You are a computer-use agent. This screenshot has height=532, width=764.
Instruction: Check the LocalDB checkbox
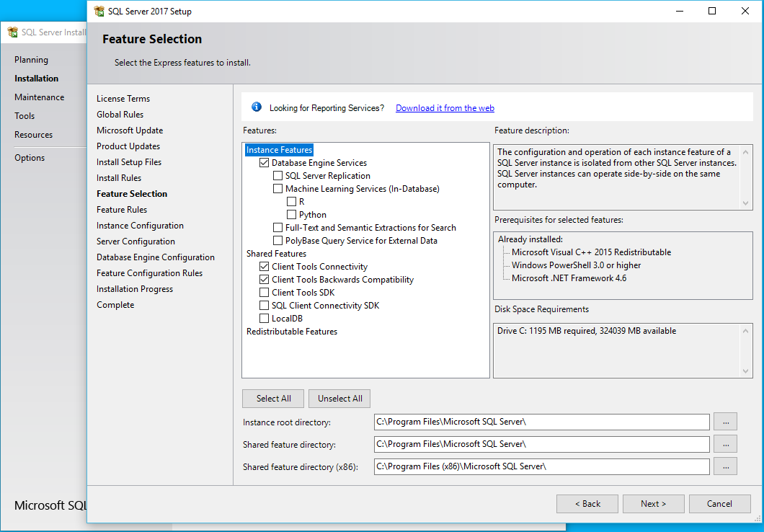[x=264, y=318]
